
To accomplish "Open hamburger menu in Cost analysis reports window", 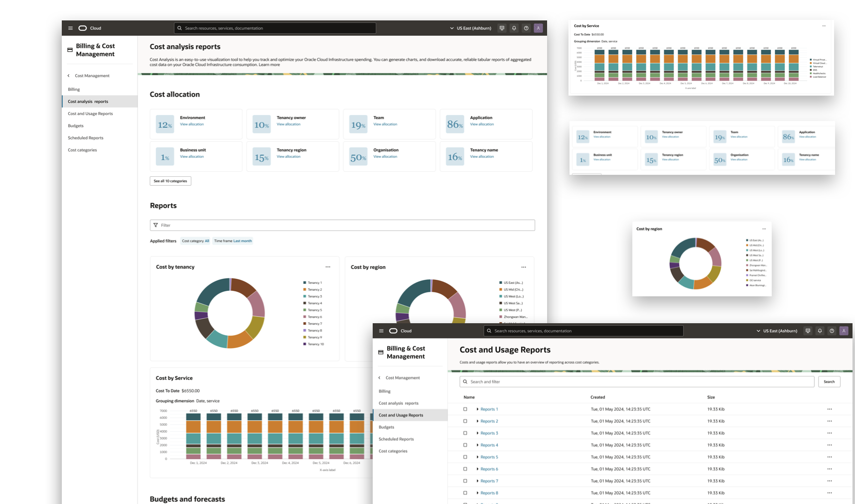I will tap(70, 28).
